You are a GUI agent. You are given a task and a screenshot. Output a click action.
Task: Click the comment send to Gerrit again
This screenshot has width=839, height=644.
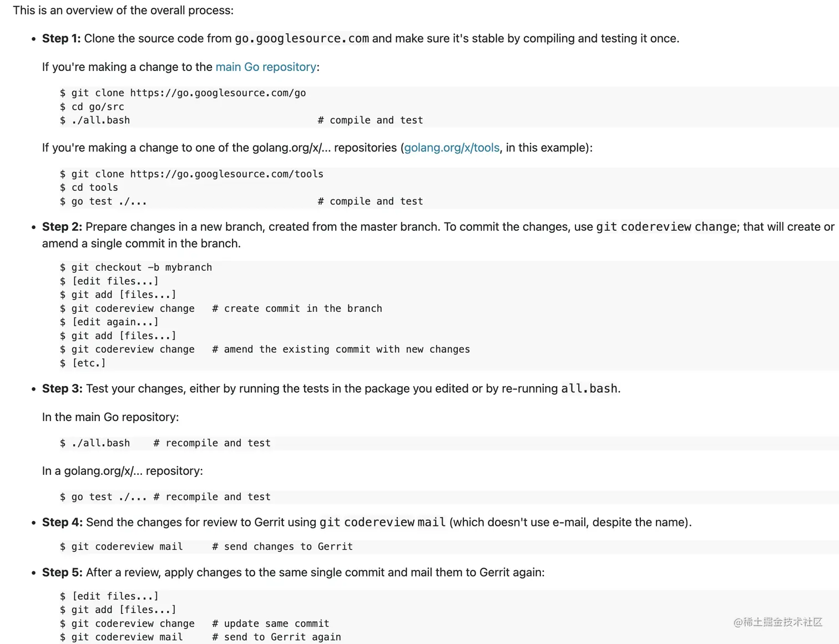276,637
